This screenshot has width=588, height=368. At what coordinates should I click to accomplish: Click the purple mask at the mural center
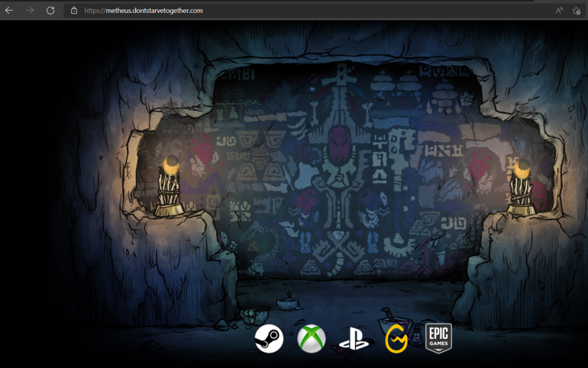(x=339, y=144)
